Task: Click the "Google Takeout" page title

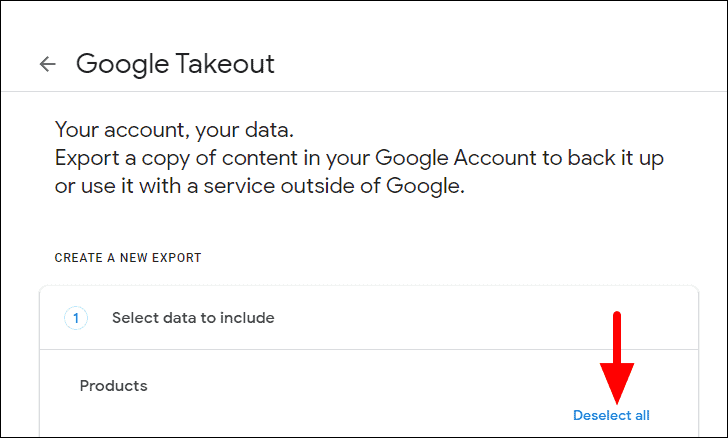Action: point(175,65)
